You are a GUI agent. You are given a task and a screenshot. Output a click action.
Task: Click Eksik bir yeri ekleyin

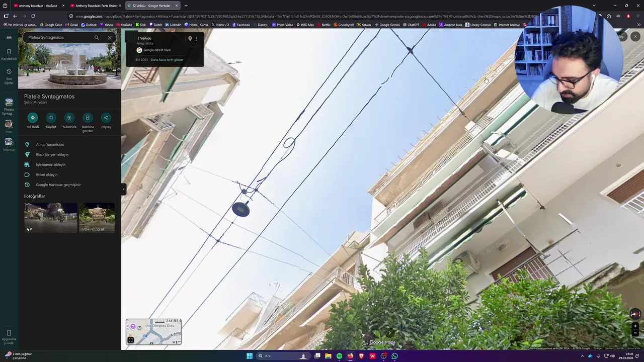[x=52, y=154]
